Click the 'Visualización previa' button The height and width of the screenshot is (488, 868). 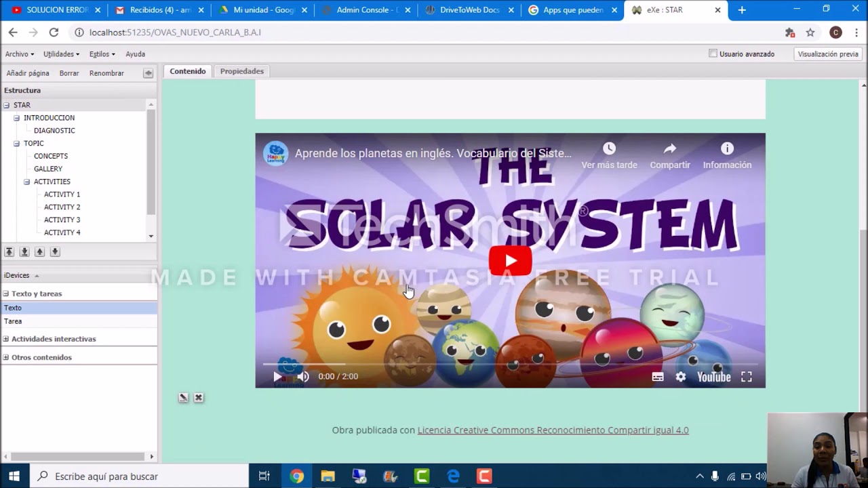[x=828, y=54]
